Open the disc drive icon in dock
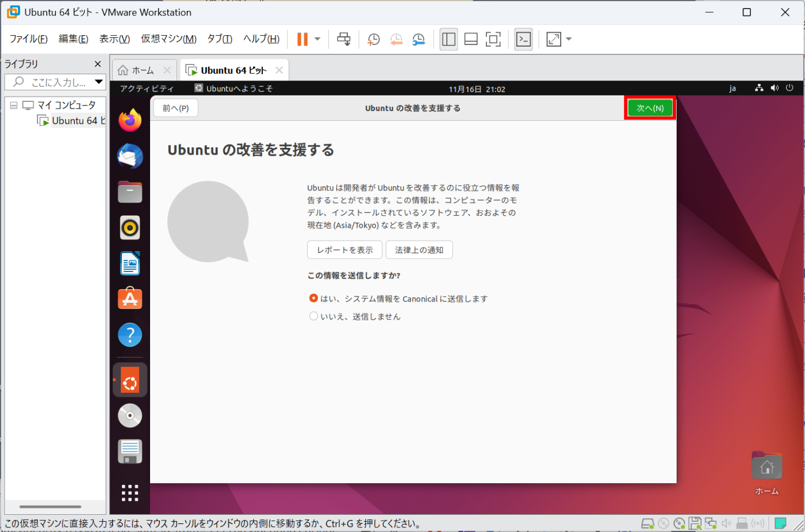This screenshot has height=532, width=805. click(x=130, y=416)
